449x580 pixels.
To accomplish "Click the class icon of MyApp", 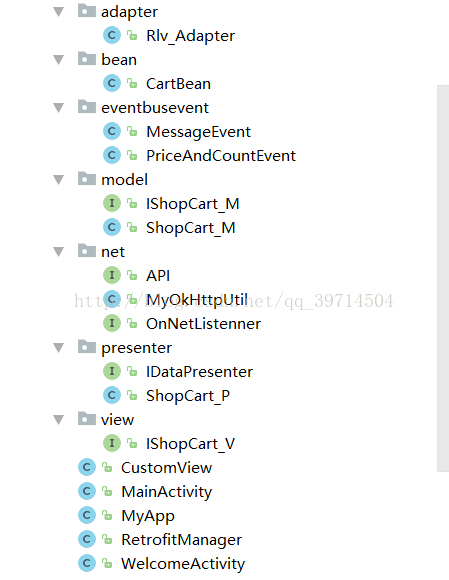I will 87,515.
